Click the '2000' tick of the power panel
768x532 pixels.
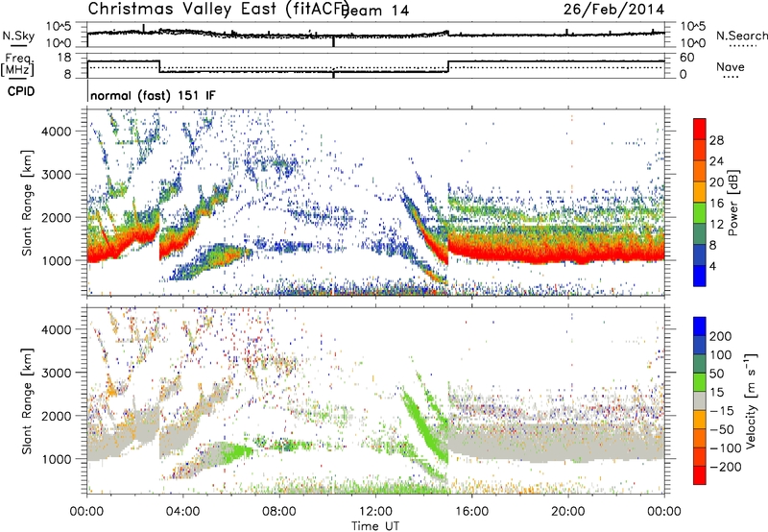pos(57,217)
